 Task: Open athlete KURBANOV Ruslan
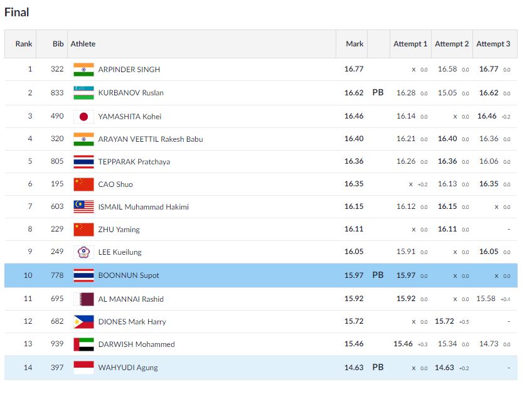(130, 93)
